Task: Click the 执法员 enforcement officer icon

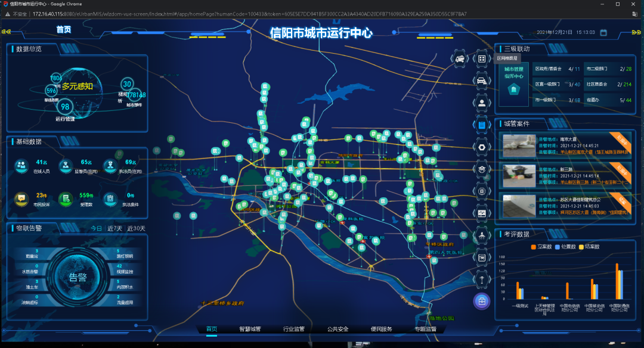Action: 110,166
